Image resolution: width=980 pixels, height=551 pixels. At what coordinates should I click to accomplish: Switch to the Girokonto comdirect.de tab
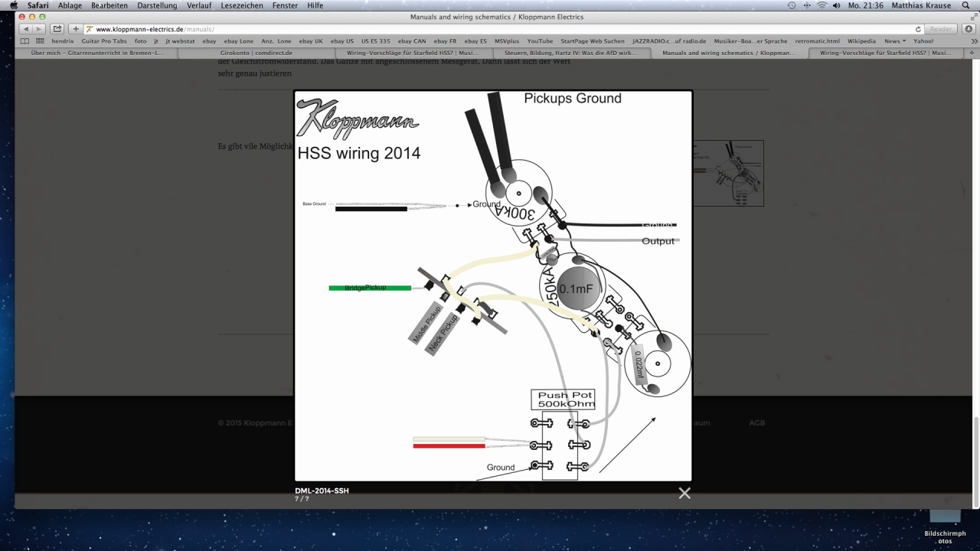[256, 53]
